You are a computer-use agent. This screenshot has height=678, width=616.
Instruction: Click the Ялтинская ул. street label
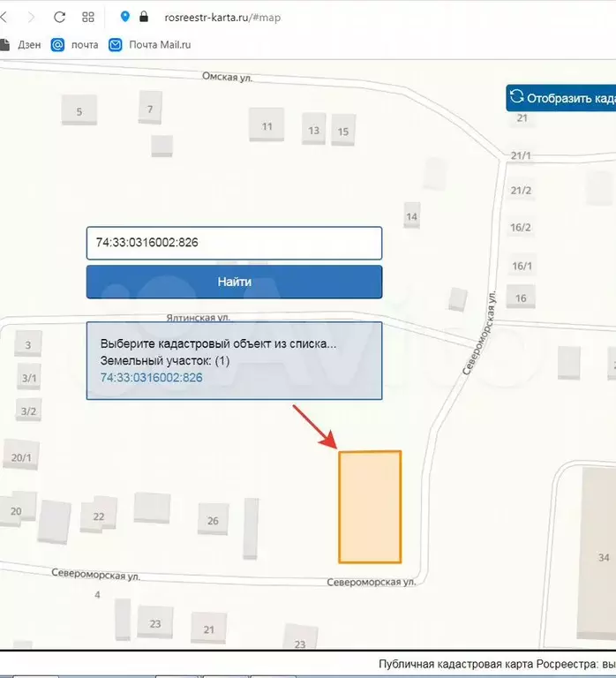click(199, 318)
